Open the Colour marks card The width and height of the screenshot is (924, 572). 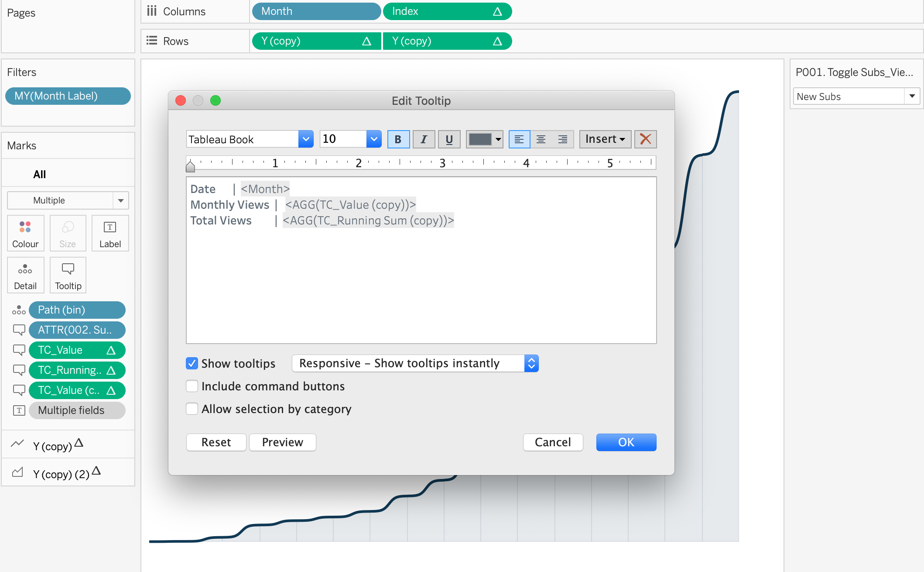(x=25, y=233)
